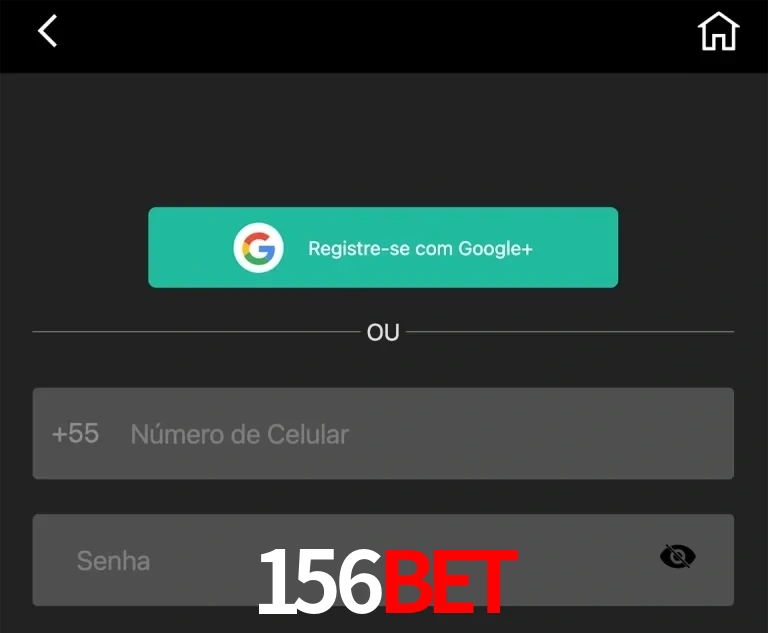This screenshot has height=633, width=768.
Task: Click the divider line right of OU
Action: pos(570,332)
